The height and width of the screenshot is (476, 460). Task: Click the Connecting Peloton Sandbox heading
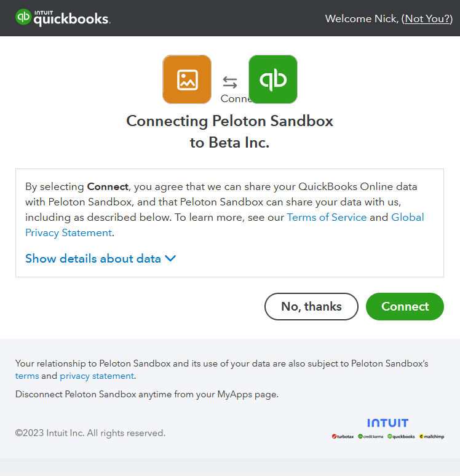[x=229, y=132]
